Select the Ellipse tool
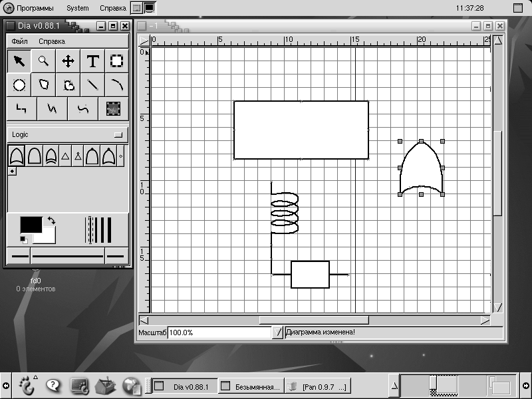This screenshot has width=532, height=399. [19, 85]
